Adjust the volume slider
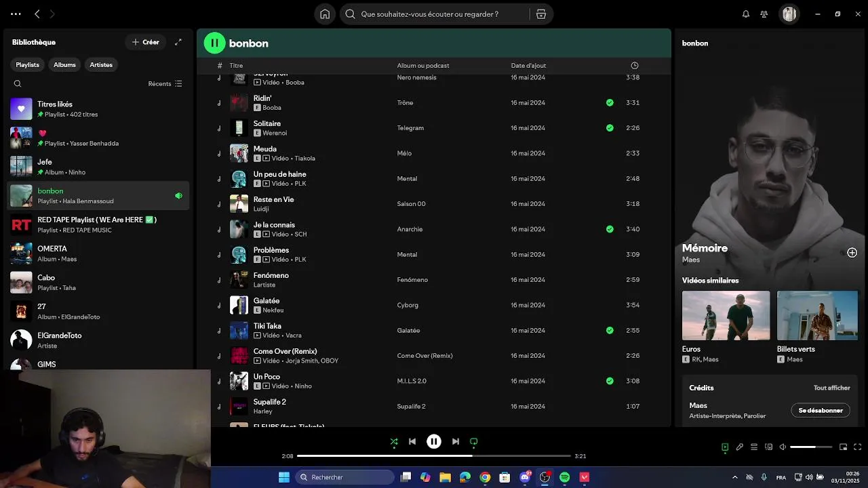Screen dimensions: 868x488 (811, 447)
